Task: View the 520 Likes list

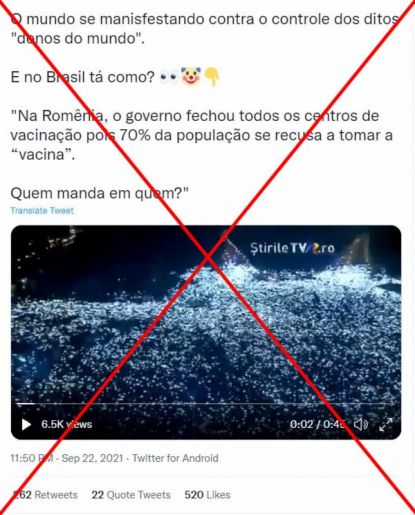Action: 207,495
